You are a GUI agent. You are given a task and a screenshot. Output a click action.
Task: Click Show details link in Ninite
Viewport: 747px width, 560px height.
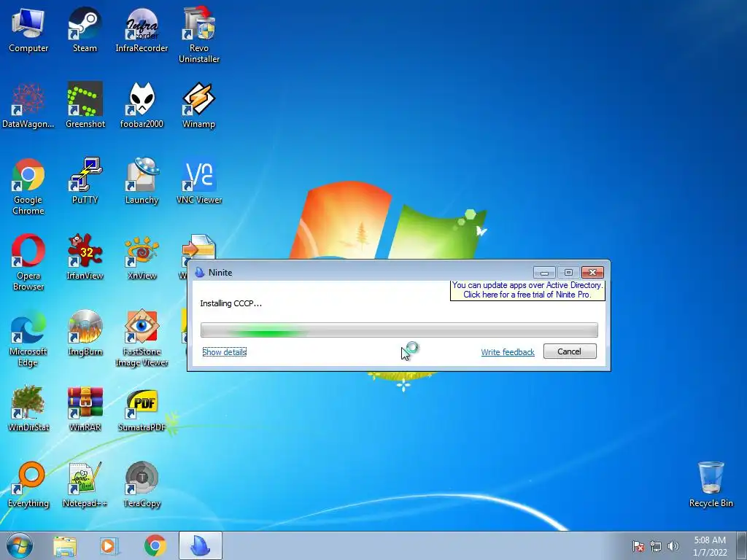click(x=225, y=352)
